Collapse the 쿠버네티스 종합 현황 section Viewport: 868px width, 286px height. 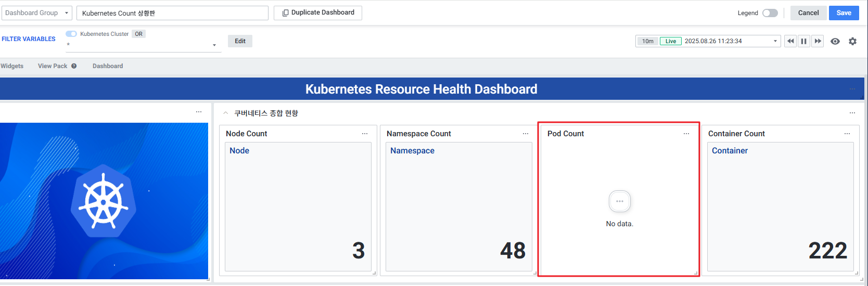click(225, 113)
